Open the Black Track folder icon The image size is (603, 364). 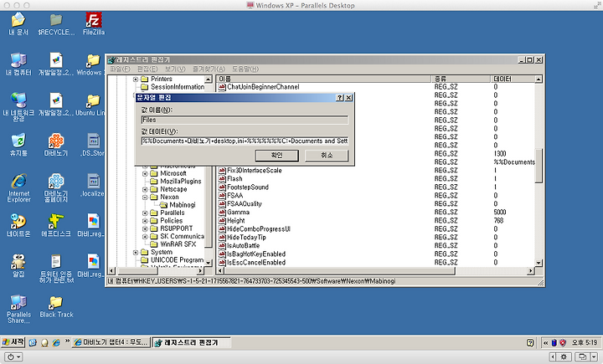56,307
